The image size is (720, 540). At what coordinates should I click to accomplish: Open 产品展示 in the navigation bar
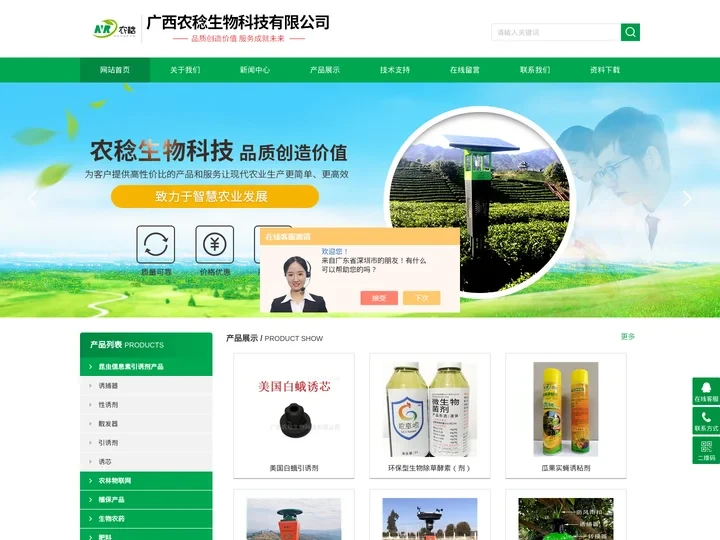click(325, 70)
